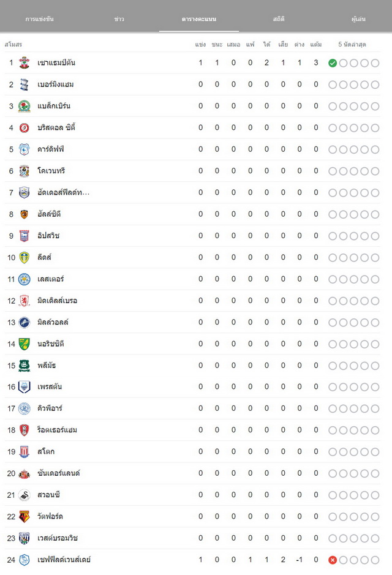This screenshot has height=575, width=392.
Task: Click Southampton's green win result indicator
Action: (x=333, y=63)
